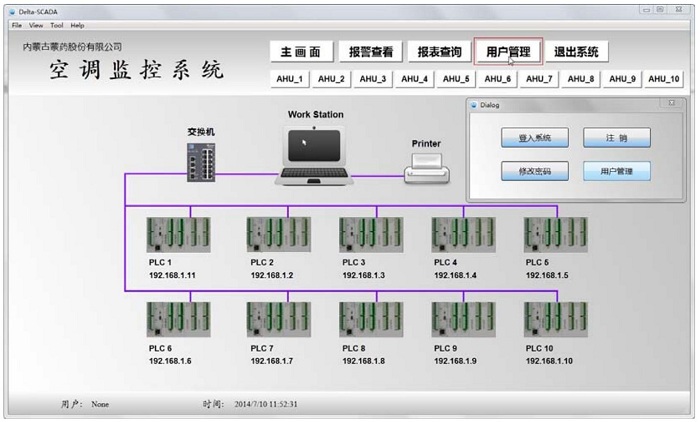Open the View menu
This screenshot has height=422, width=700.
pyautogui.click(x=36, y=25)
